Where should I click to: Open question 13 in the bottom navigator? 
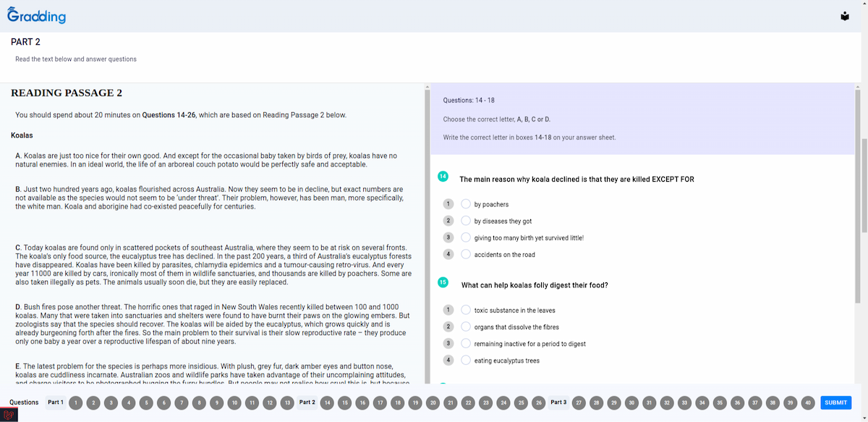287,402
